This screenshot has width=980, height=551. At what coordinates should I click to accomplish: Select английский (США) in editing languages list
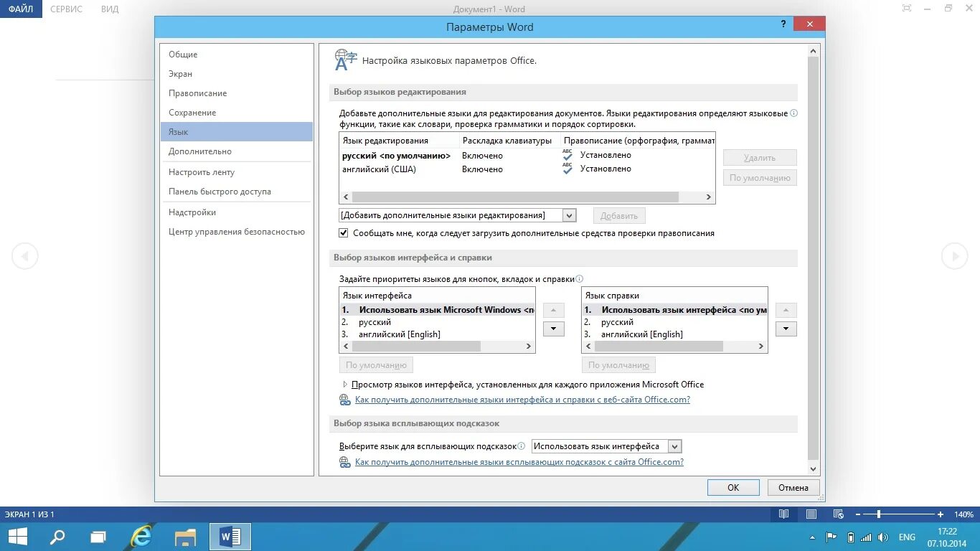(379, 169)
